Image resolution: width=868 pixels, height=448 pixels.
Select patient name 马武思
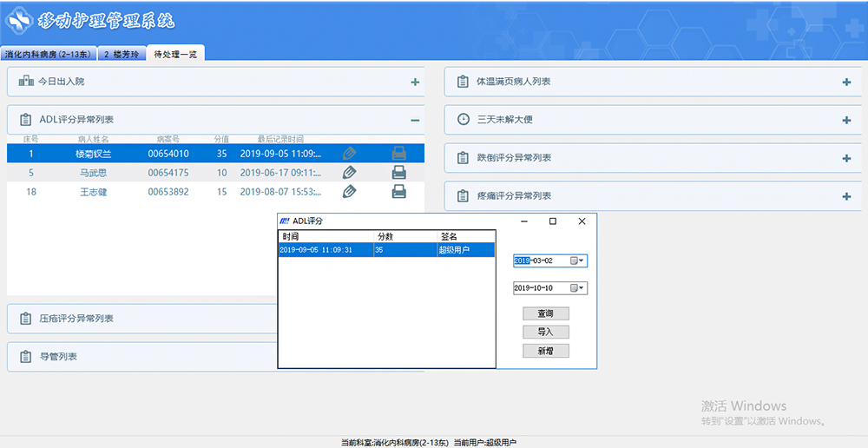pos(93,173)
